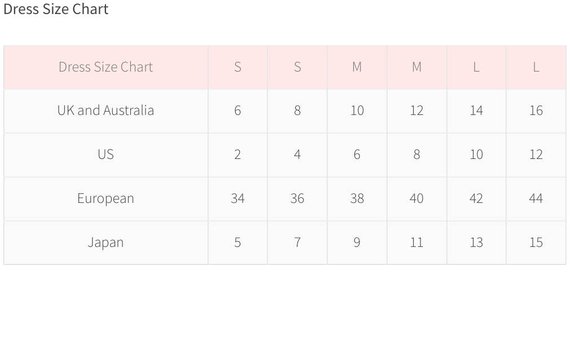Click the US size 2 cell

(238, 155)
